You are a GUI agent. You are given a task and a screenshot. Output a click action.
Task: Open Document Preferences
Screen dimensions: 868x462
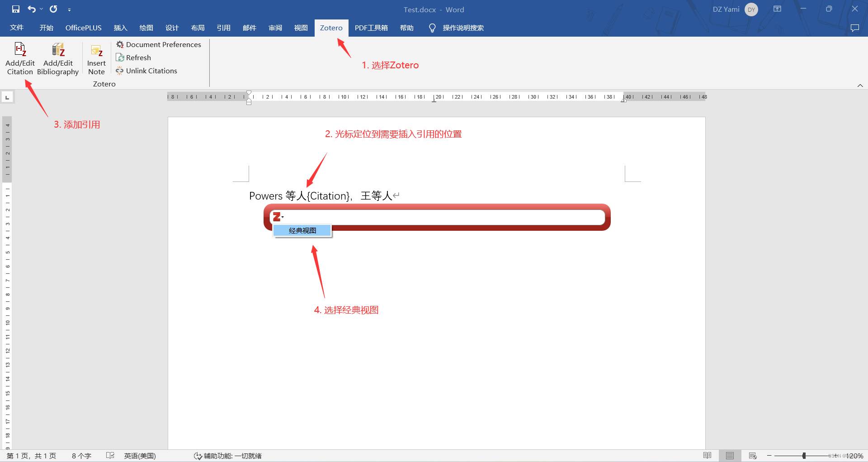tap(159, 44)
